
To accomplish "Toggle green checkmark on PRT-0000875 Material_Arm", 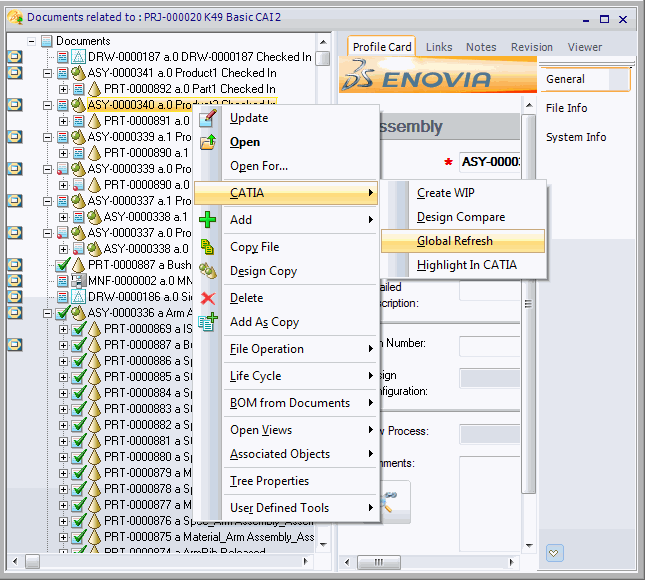I will (78, 537).
